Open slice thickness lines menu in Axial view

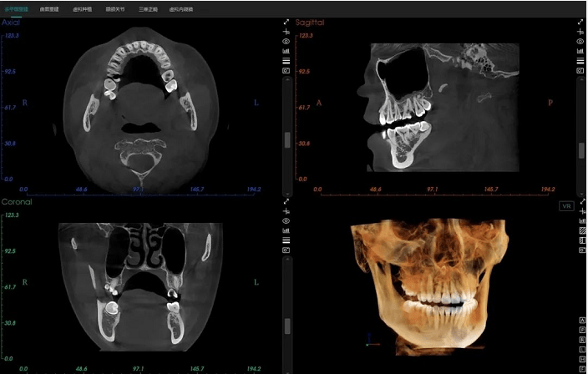point(286,61)
